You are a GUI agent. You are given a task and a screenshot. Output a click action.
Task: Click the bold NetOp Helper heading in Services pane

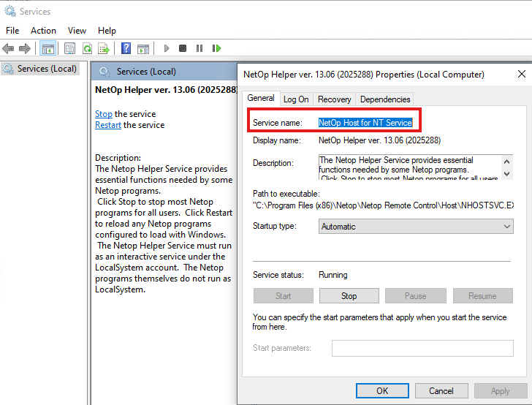click(166, 90)
